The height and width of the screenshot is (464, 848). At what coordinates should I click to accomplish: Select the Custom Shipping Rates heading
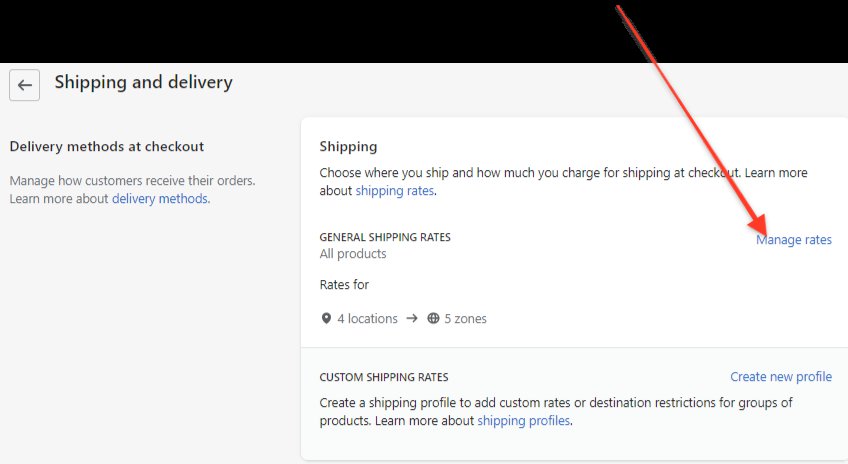pyautogui.click(x=384, y=378)
